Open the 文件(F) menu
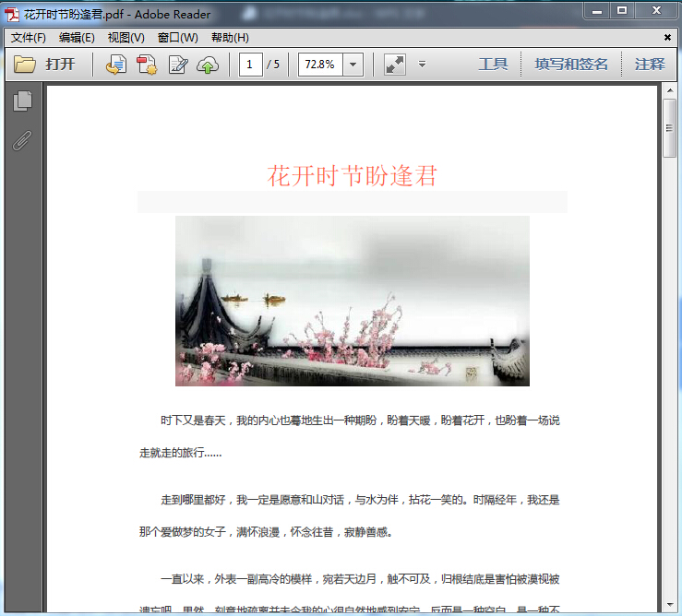The width and height of the screenshot is (682, 616). (29, 38)
